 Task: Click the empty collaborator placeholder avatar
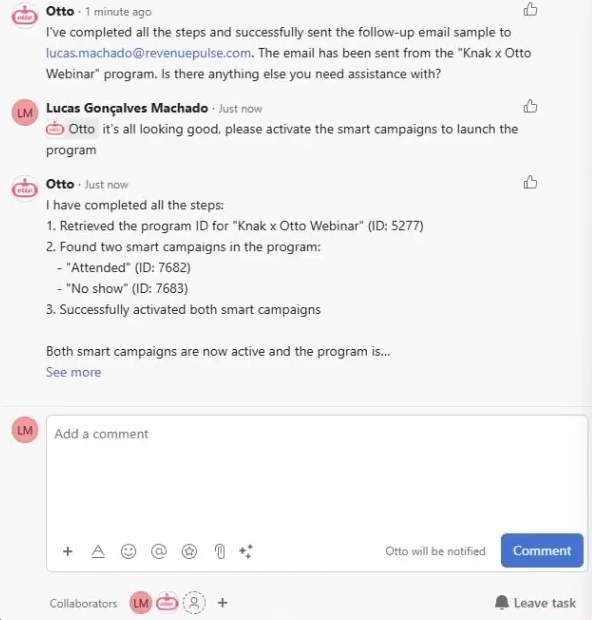194,603
